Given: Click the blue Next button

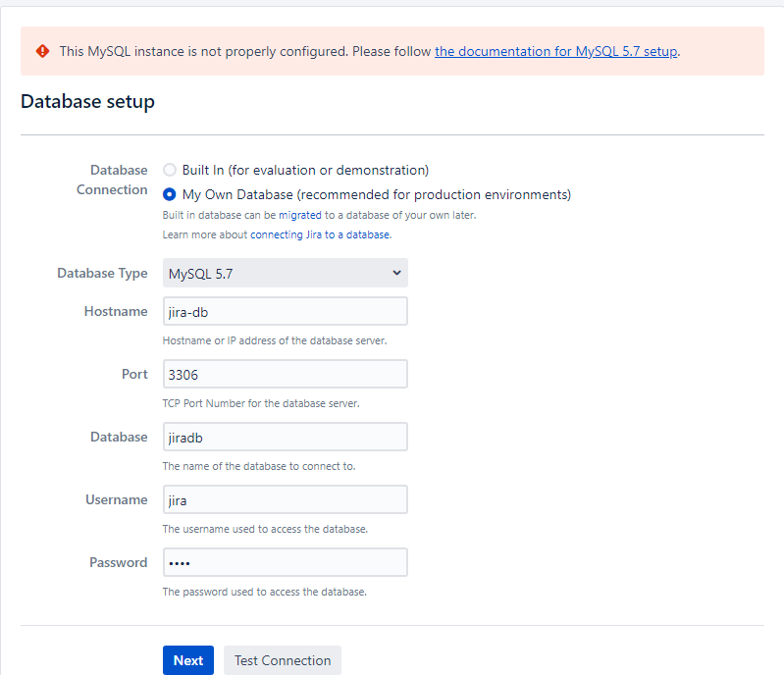Looking at the screenshot, I should [188, 660].
